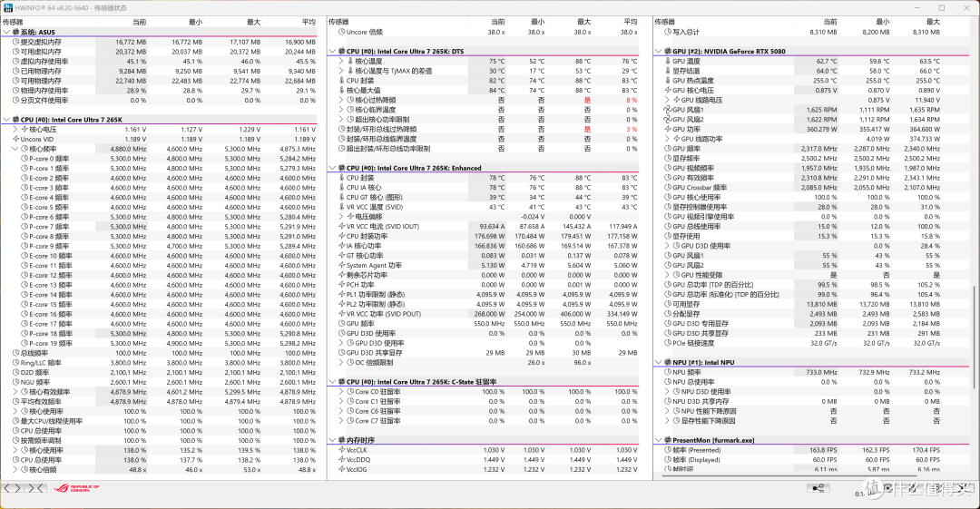Click the lightning icon beside CPU 封装功率
Screen dimensions: 980x509
342,237
